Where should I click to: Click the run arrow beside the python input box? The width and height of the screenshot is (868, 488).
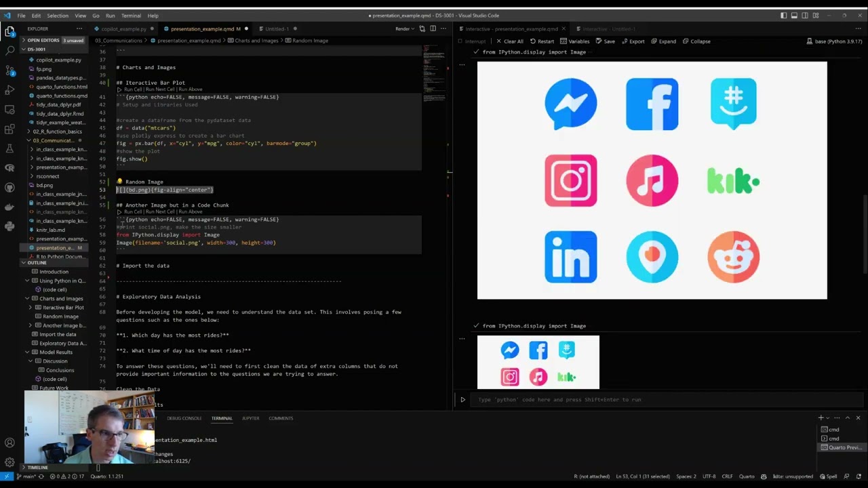pos(463,400)
